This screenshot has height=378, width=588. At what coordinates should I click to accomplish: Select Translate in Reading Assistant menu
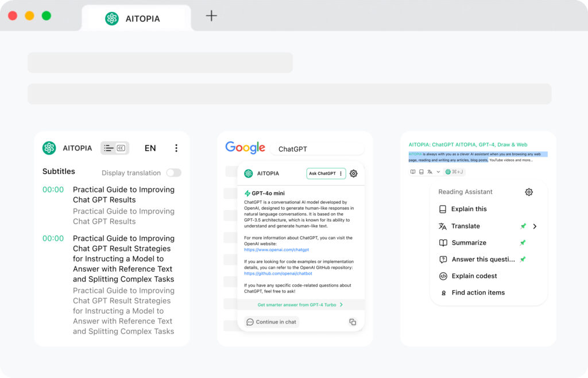pos(465,226)
